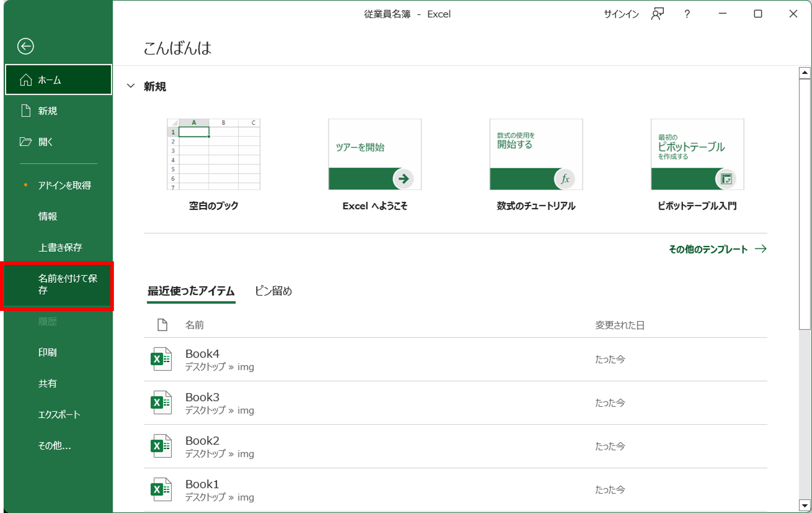The image size is (812, 513).
Task: Switch to the ピン留め tab
Action: 273,291
